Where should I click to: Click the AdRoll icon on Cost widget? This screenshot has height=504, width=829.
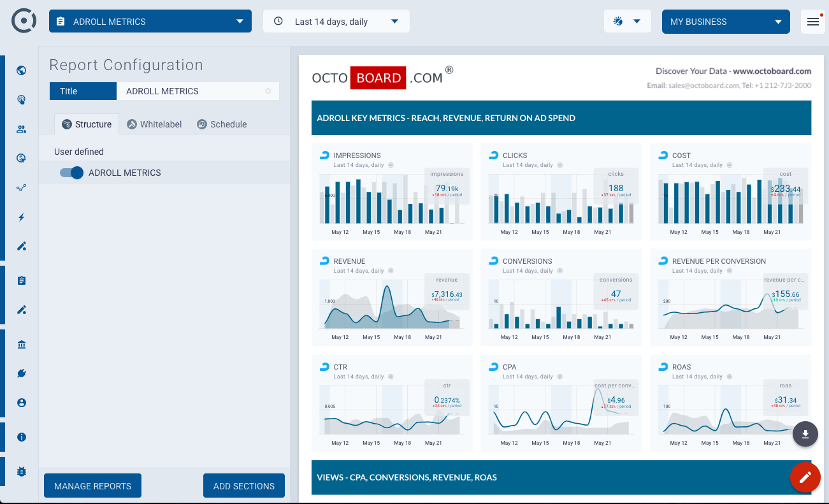click(663, 155)
